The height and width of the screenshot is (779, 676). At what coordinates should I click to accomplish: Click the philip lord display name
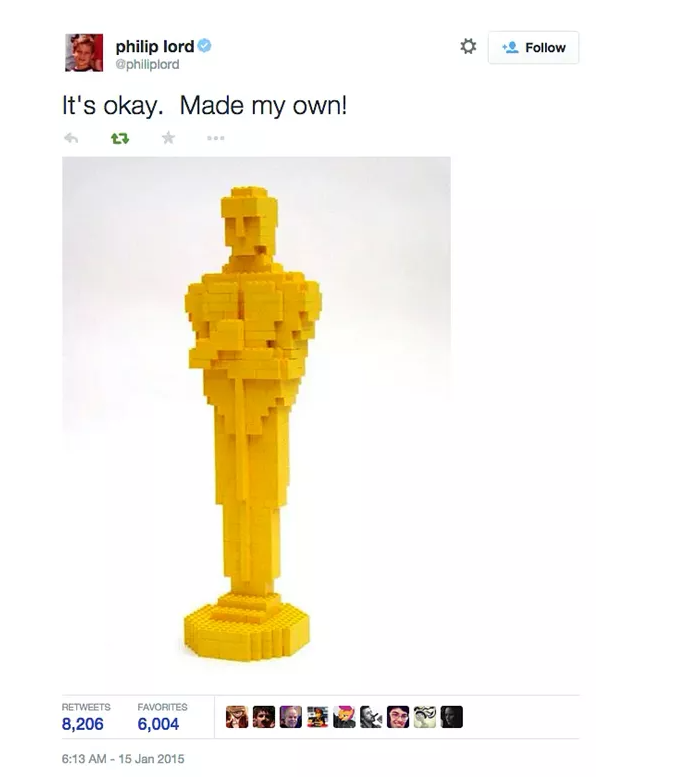click(154, 46)
